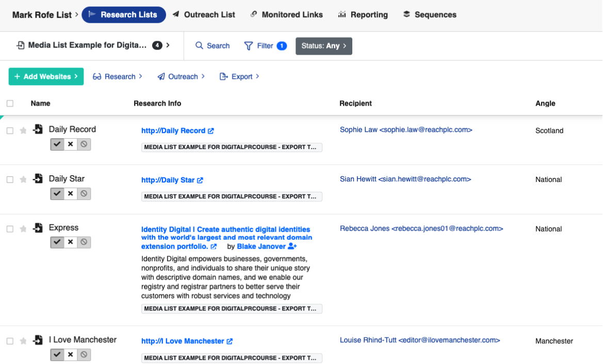This screenshot has width=603, height=364.
Task: Click Sophie Law's email link
Action: coord(406,129)
